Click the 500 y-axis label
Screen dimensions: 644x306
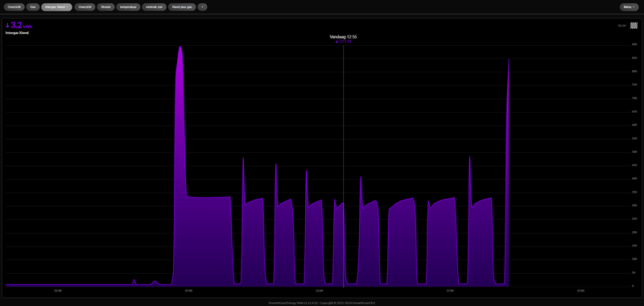634,152
